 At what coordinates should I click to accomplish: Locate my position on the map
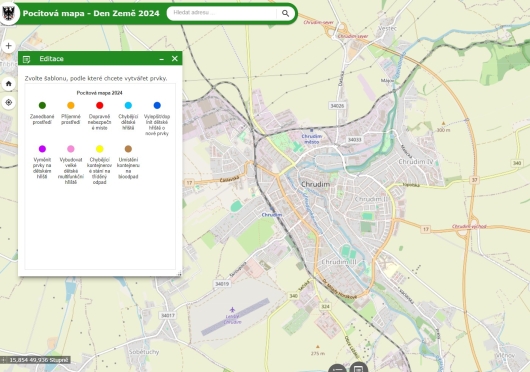click(x=8, y=102)
